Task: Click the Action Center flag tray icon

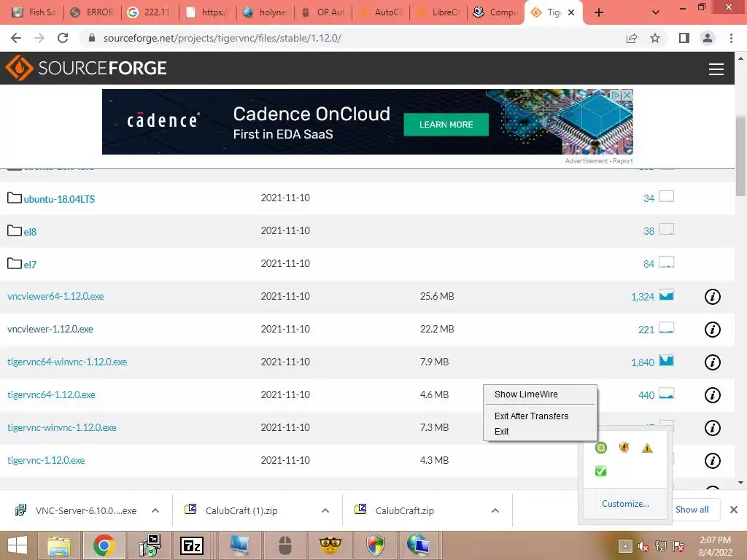Action: (x=679, y=546)
